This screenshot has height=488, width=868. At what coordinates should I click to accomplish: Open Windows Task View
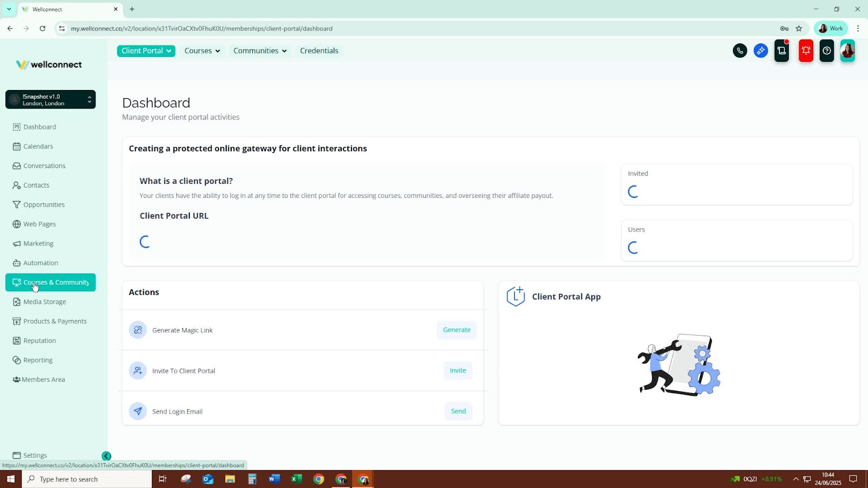tap(162, 479)
